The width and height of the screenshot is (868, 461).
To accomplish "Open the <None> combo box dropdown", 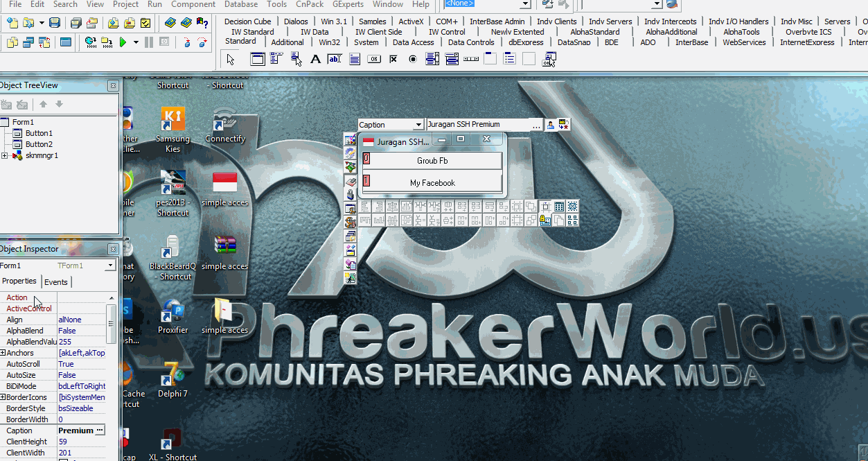I will point(525,4).
